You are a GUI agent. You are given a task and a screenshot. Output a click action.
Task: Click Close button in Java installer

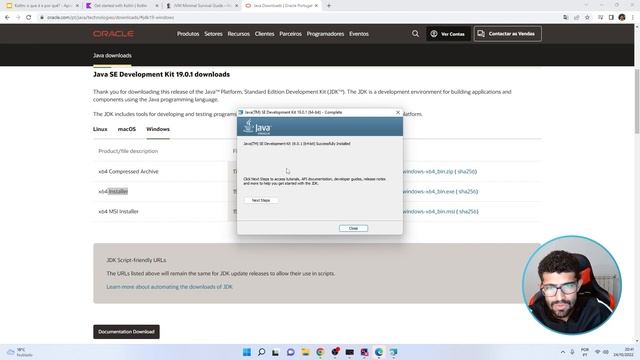353,228
